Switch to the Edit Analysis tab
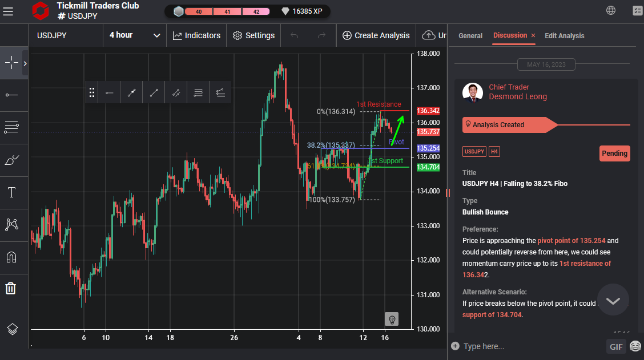The image size is (644, 360). coord(564,36)
